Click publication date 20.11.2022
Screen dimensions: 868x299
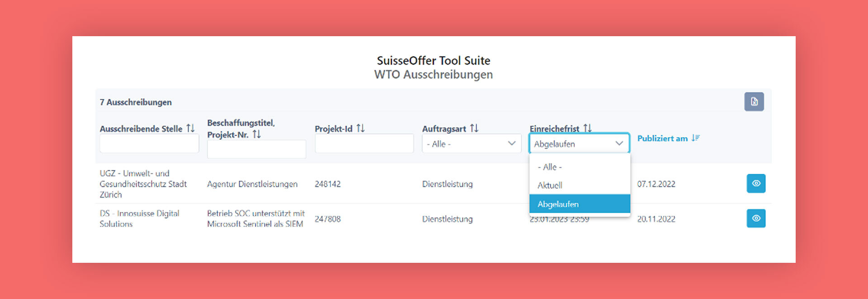pyautogui.click(x=656, y=219)
